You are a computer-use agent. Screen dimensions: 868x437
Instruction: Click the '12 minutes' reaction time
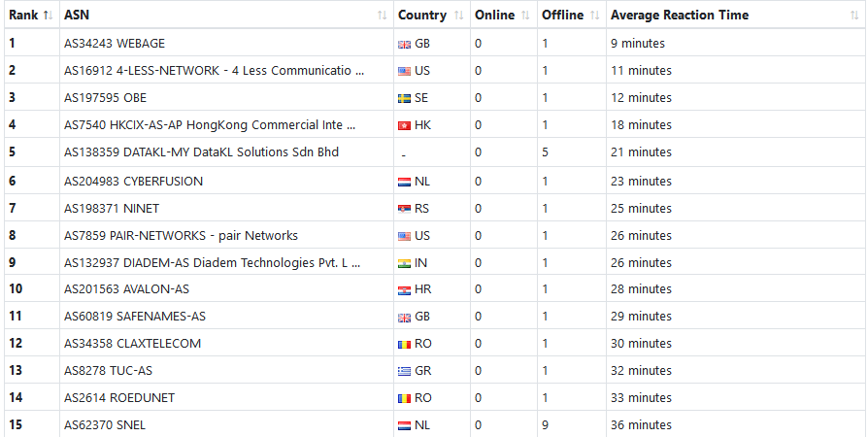641,97
